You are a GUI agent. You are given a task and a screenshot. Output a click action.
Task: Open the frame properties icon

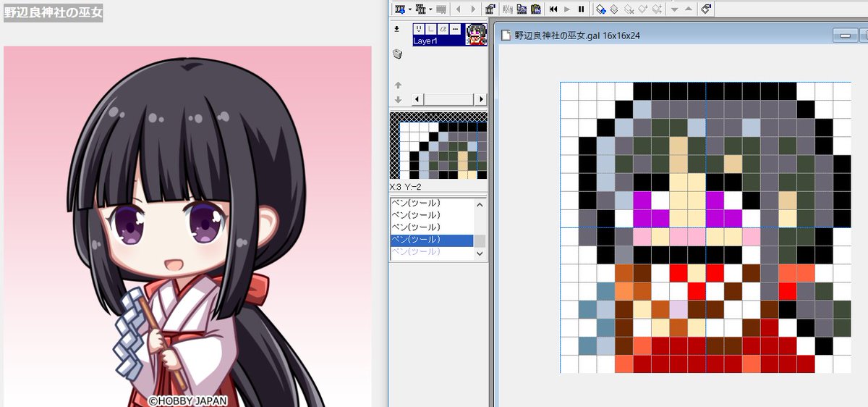(x=490, y=9)
